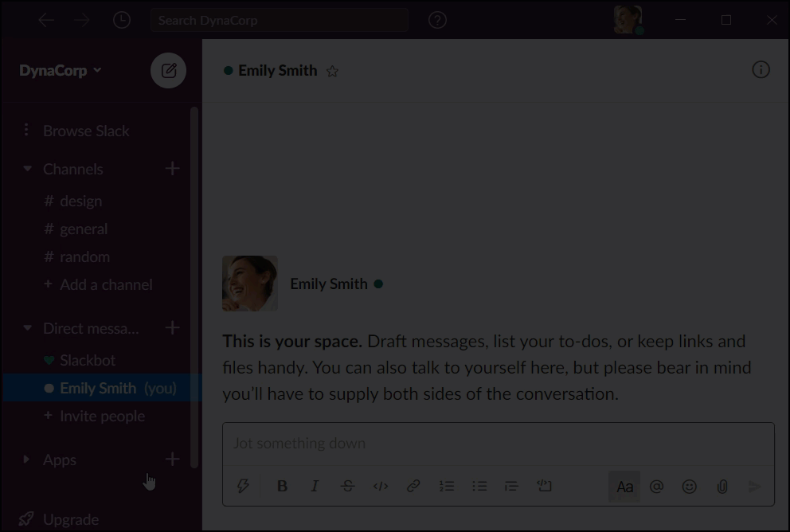Click the Jot something down message box
The height and width of the screenshot is (532, 790).
tap(499, 444)
